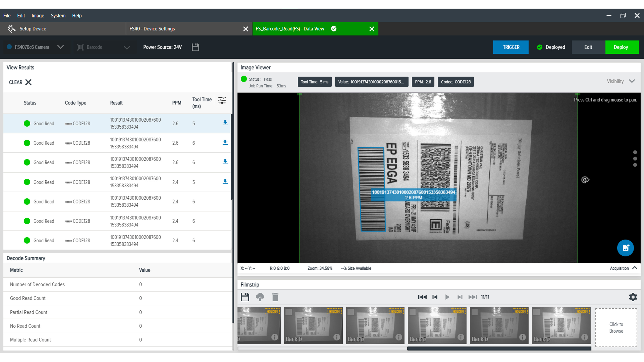Download the first Good Read result
The width and height of the screenshot is (644, 362).
[225, 123]
